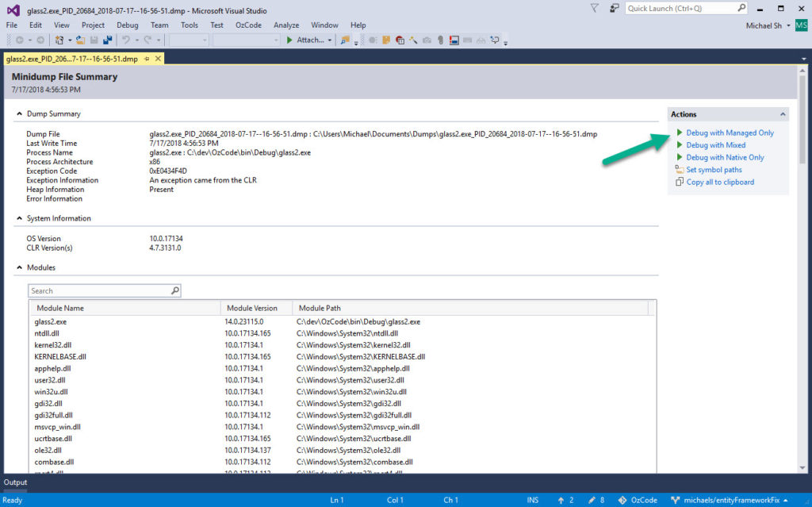Viewport: 812px width, 507px height.
Task: Click the camera snapshot toolbar icon
Action: tap(427, 40)
